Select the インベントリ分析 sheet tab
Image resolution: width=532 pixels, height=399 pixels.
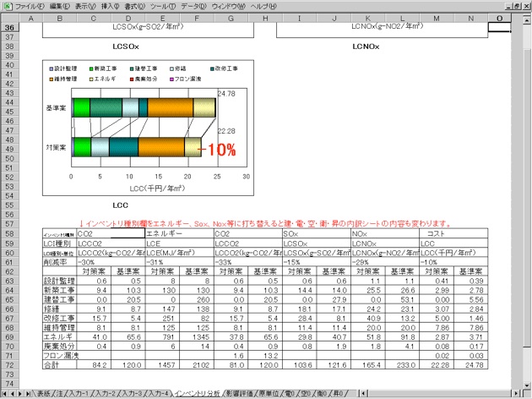[198, 394]
